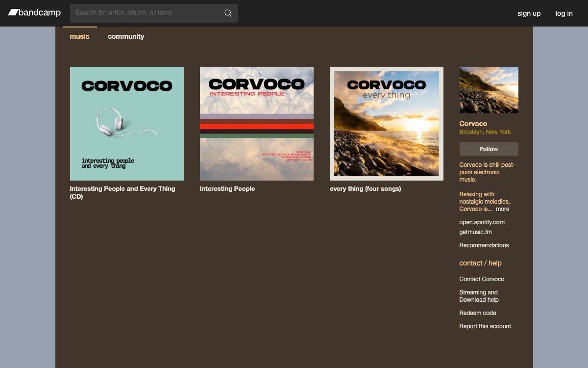This screenshot has height=368, width=588.
Task: Click the Interesting People and Every Thing (CD) title
Action: (122, 192)
